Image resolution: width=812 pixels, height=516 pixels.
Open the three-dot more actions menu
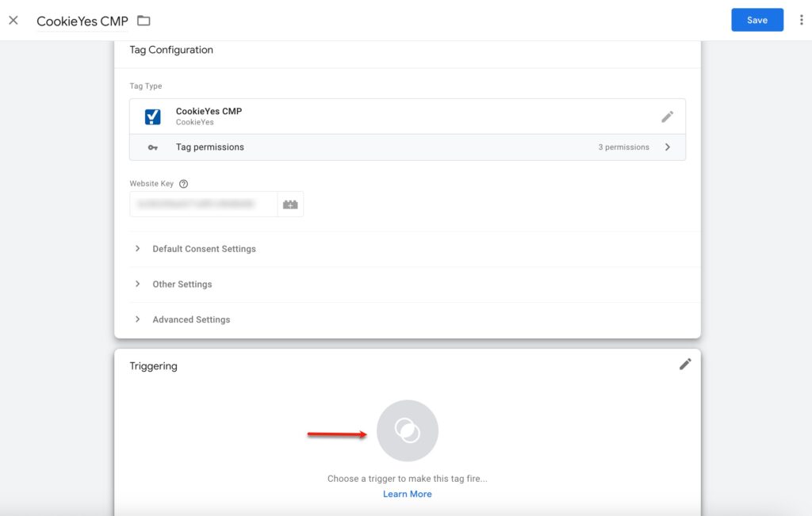tap(801, 21)
